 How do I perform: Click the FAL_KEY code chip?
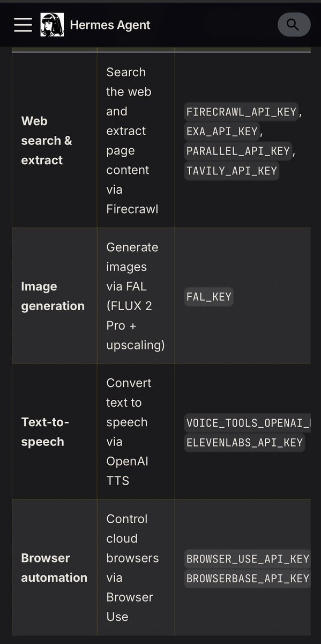click(x=208, y=296)
